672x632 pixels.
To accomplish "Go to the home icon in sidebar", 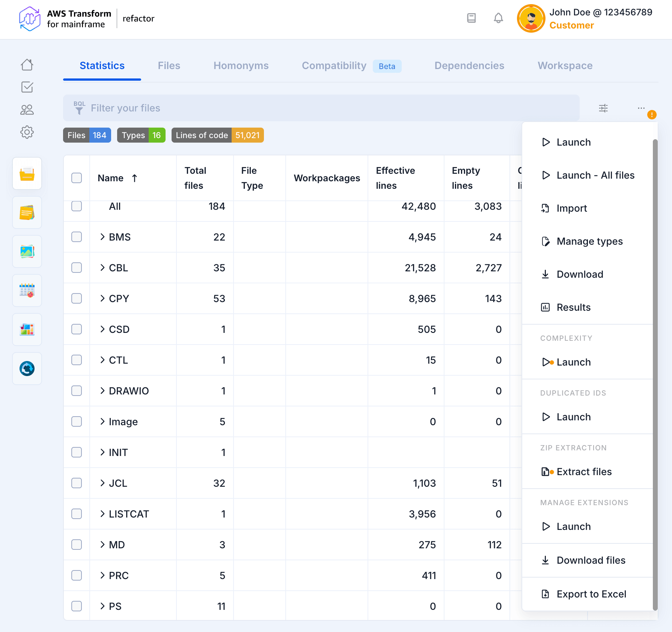I will [27, 65].
